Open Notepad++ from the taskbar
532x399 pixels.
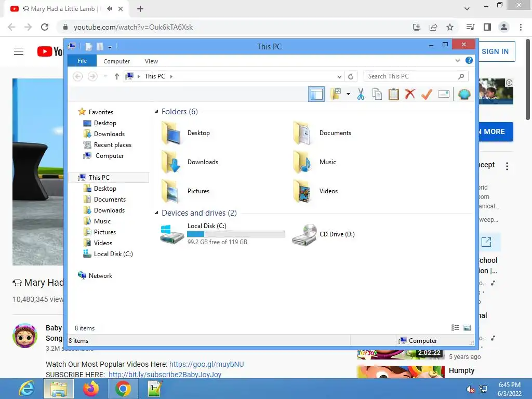pos(155,389)
